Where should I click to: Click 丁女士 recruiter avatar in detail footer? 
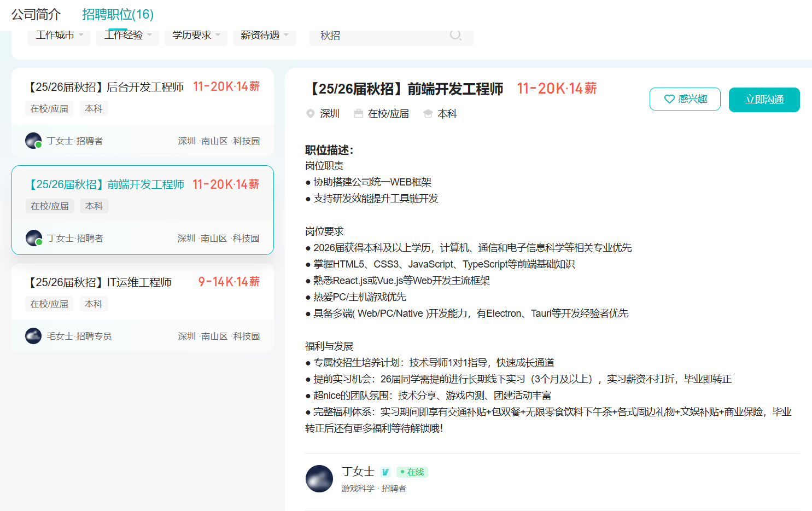(319, 479)
